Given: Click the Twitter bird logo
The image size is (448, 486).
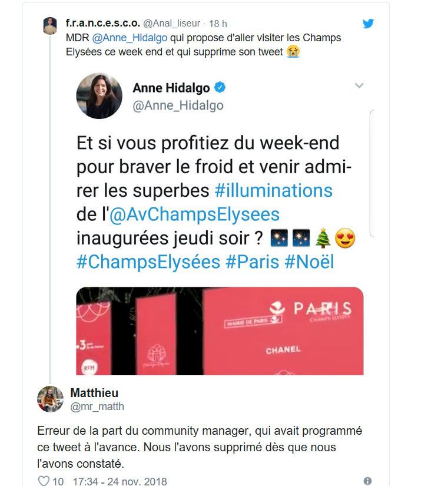Looking at the screenshot, I should pyautogui.click(x=368, y=24).
